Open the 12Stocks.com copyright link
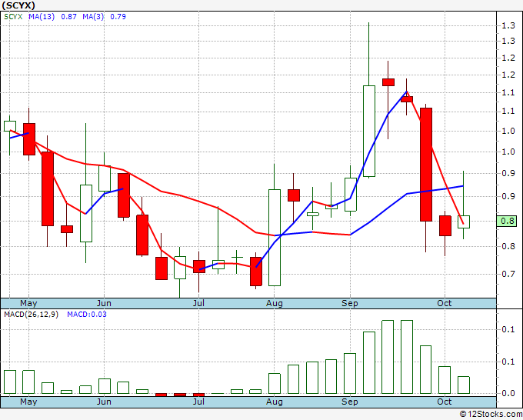Viewport: 523px width, 420px height. (491, 415)
